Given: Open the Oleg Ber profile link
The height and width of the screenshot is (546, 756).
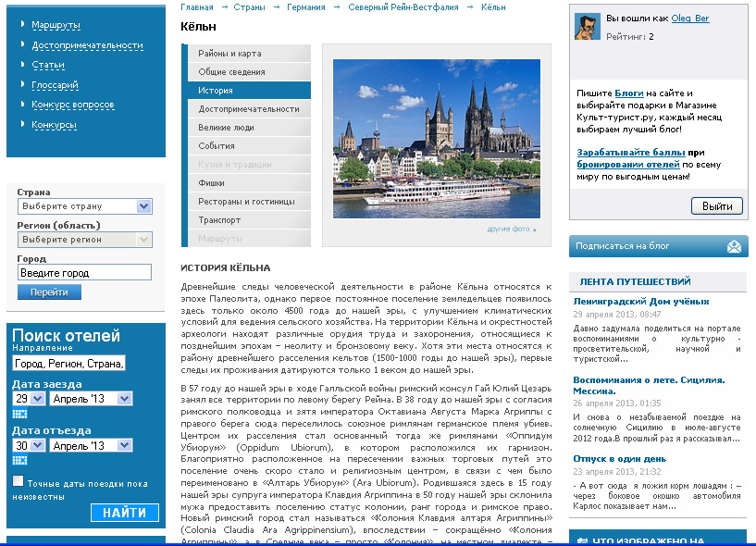Looking at the screenshot, I should pos(690,19).
